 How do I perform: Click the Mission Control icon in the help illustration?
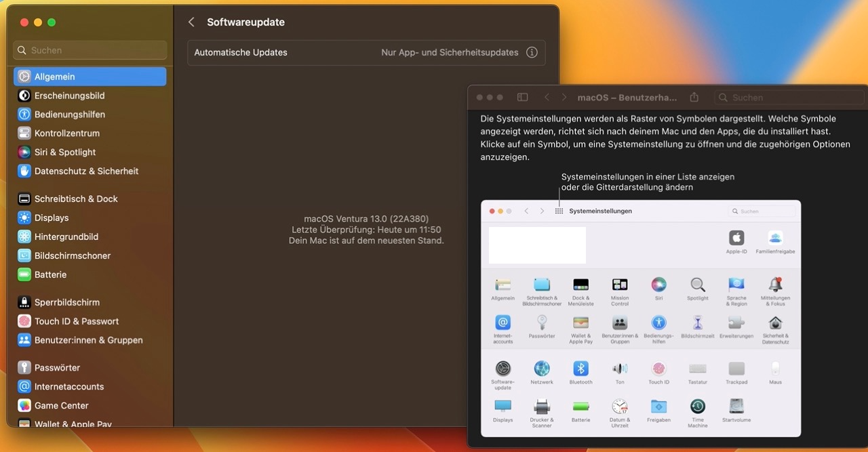click(620, 285)
